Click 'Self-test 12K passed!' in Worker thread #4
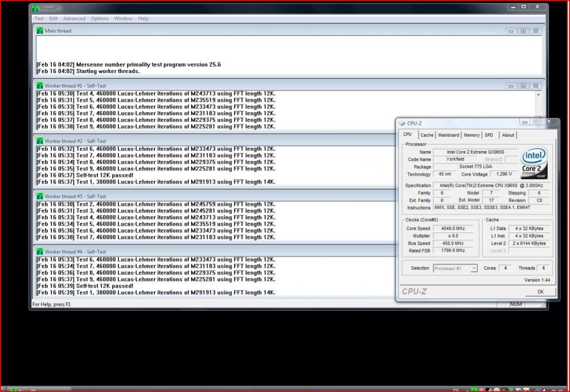Screen dimensions: 570x392 [85, 286]
